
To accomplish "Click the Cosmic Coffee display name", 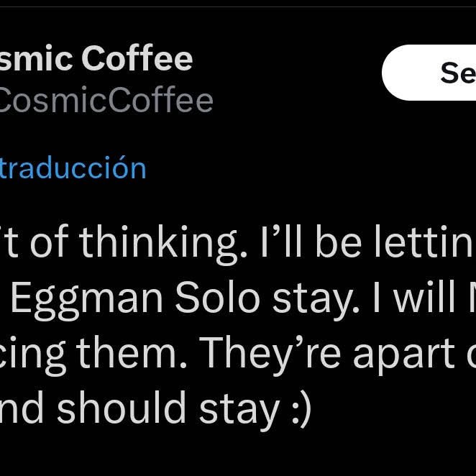I will pos(96,59).
